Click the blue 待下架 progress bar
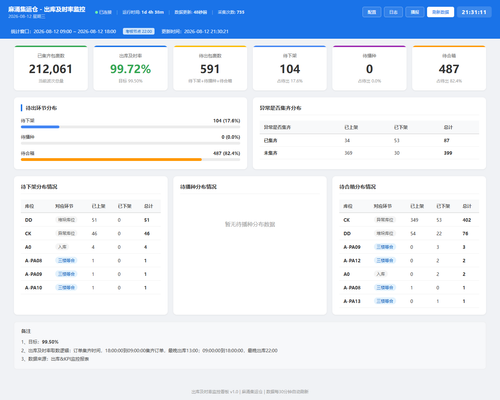 coord(40,127)
